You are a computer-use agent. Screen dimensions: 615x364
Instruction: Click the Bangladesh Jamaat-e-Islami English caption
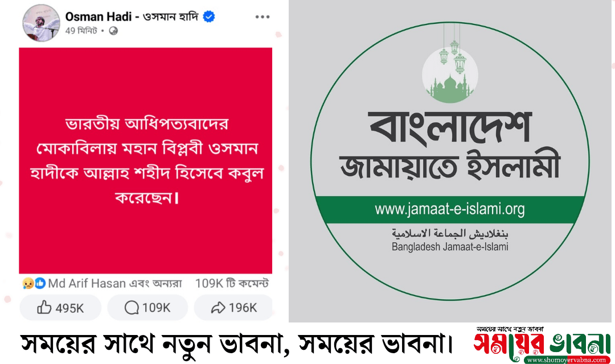click(x=450, y=247)
